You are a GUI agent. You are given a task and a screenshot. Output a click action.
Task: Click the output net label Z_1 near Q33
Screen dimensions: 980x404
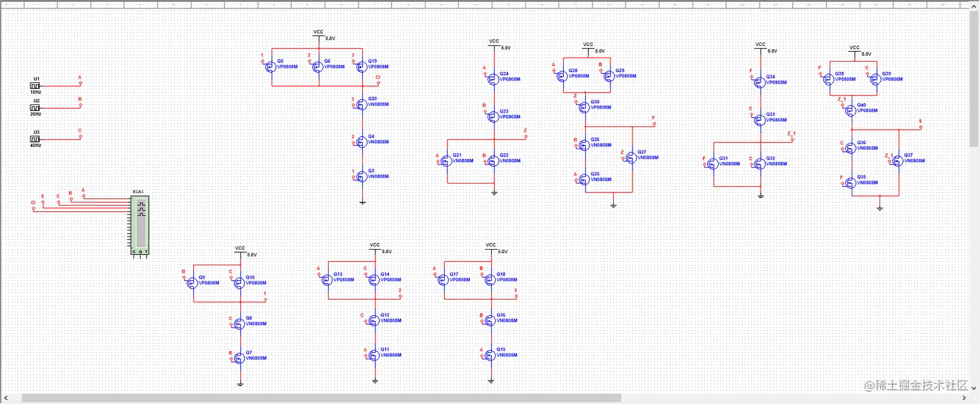[x=791, y=134]
